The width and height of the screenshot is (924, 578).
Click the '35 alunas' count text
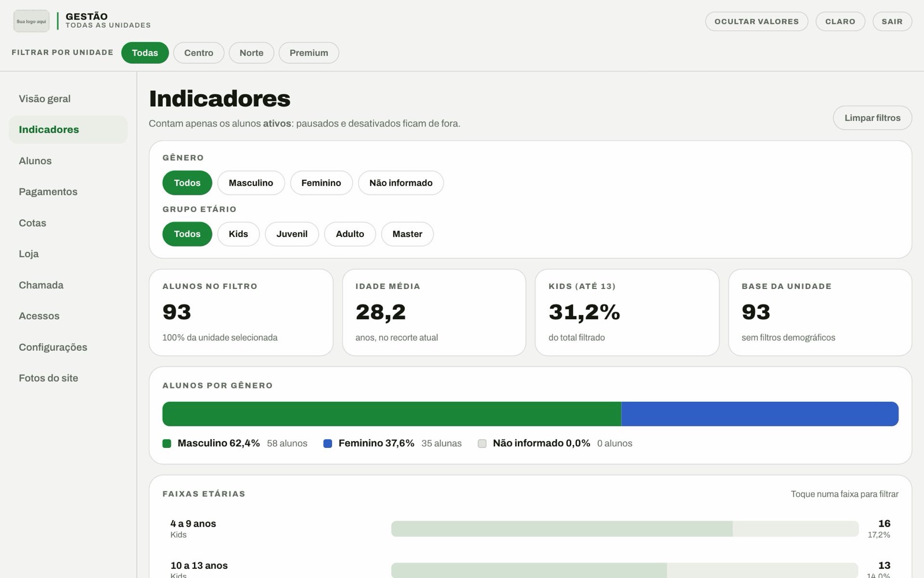[441, 443]
